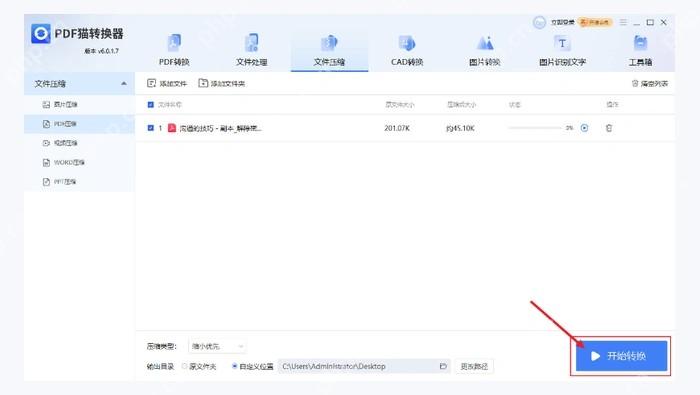Select PDF压缩 in the sidebar

(x=79, y=124)
